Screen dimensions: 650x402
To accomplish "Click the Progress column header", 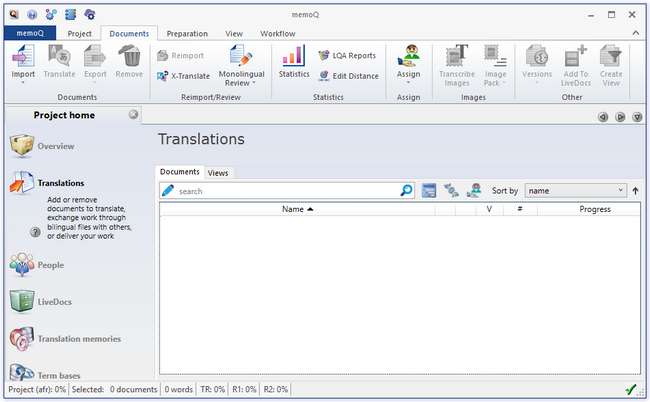I will coord(589,209).
